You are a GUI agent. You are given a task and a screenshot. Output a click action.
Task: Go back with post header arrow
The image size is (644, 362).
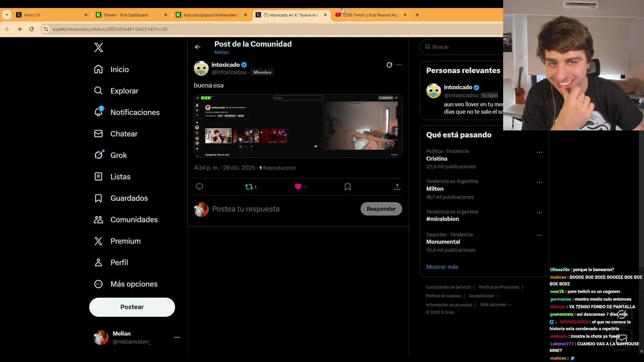(198, 47)
